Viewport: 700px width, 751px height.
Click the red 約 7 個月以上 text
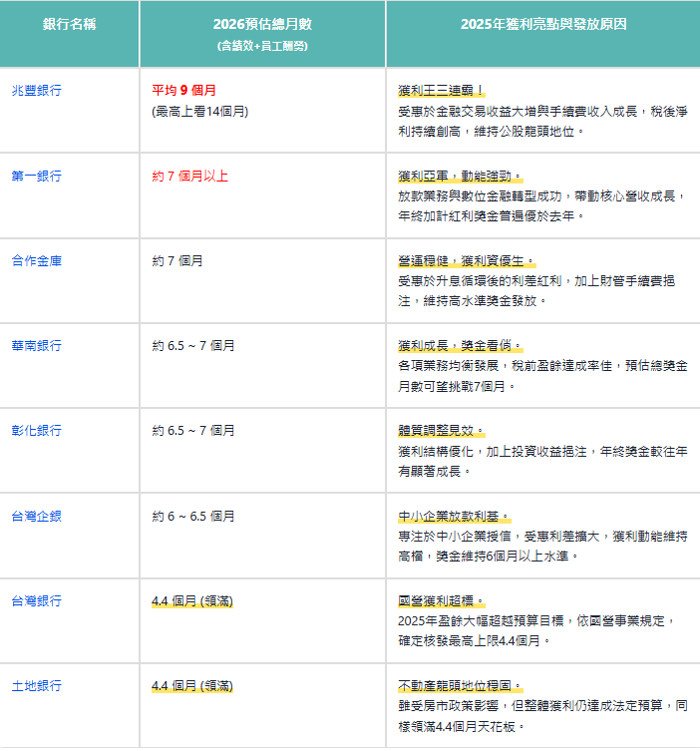(x=189, y=176)
